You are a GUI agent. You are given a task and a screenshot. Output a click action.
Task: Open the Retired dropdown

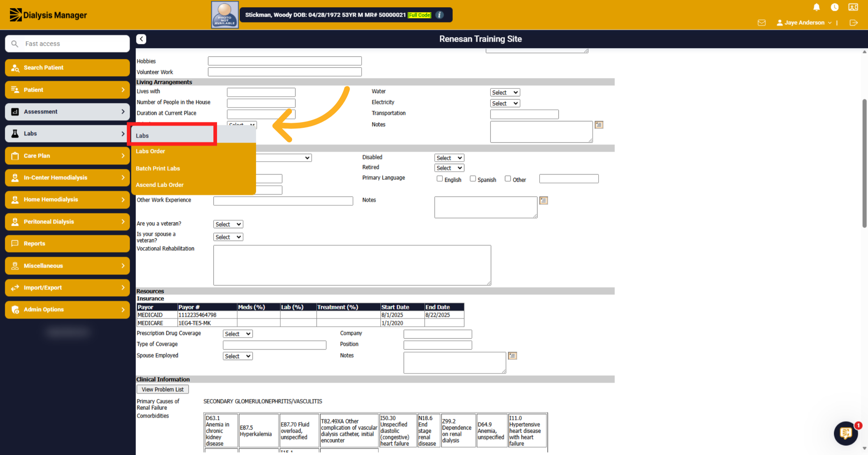tap(449, 168)
